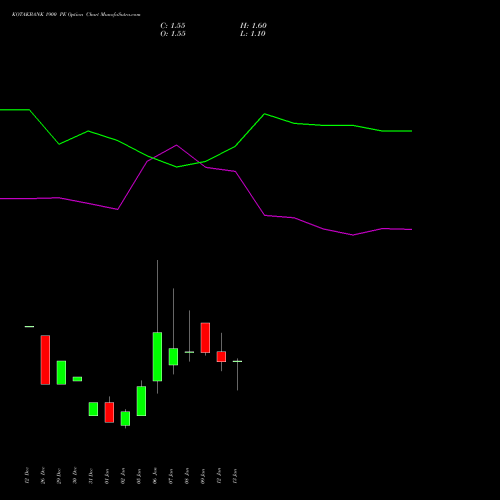This screenshot has width=500, height=500.
Task: Click the 05 Jan date label
Action: click(x=139, y=475)
